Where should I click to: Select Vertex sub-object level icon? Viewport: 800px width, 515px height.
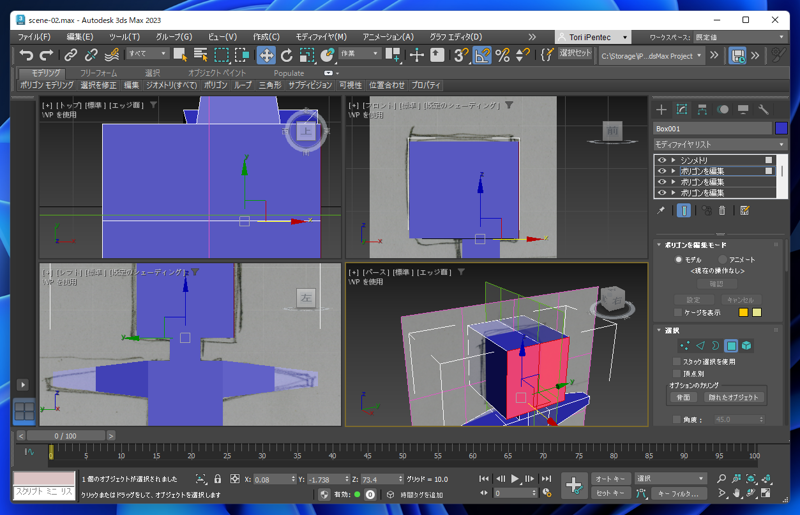685,346
